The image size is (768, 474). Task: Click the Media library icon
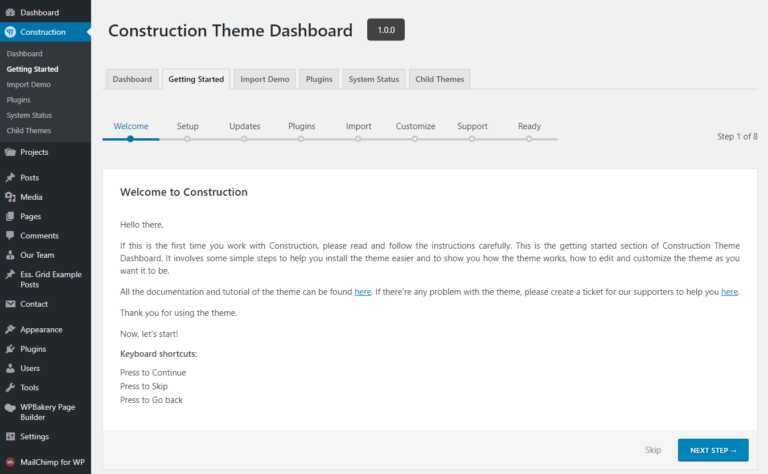[x=10, y=197]
